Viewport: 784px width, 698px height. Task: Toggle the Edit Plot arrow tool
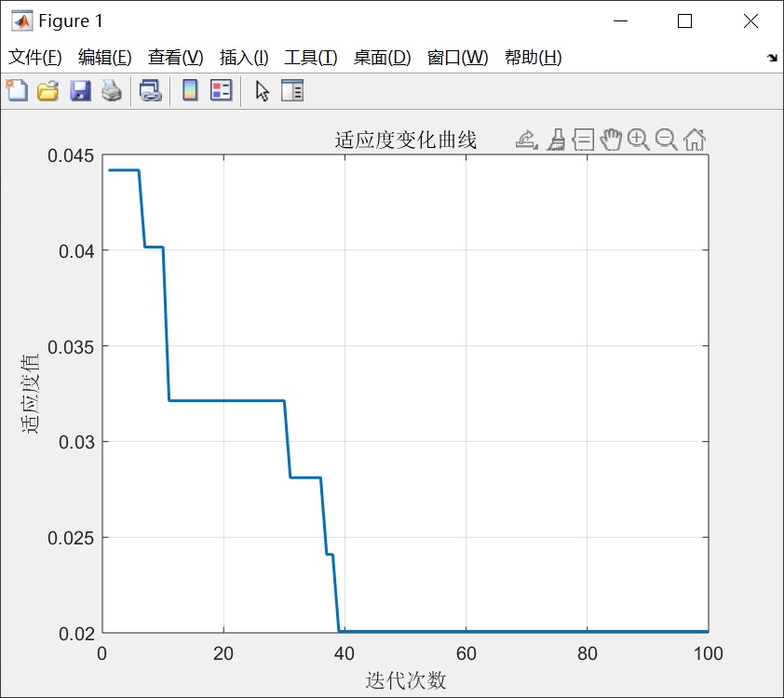(262, 91)
